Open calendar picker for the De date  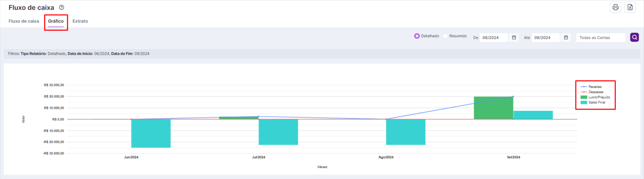(x=514, y=37)
